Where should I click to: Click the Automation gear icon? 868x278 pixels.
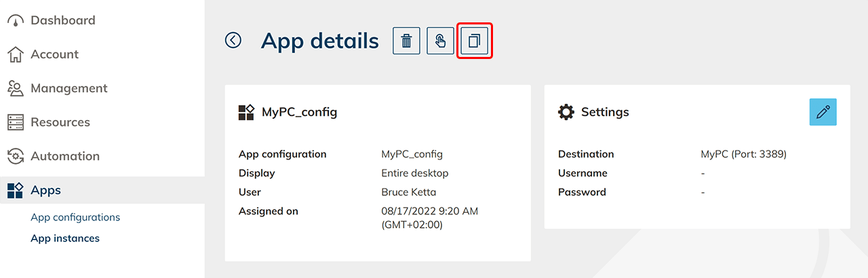click(16, 156)
